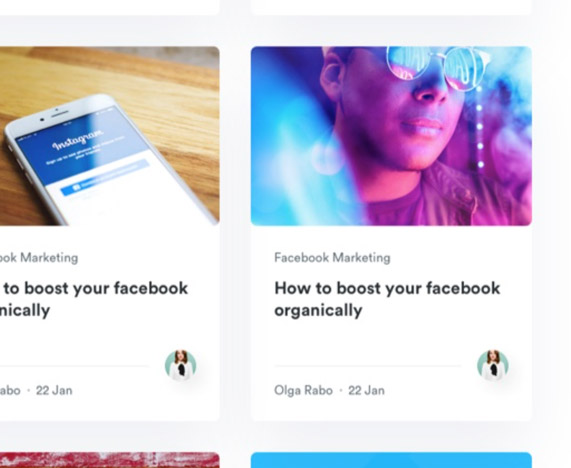Click the 22 Jan date on the left card
The image size is (571, 468).
click(54, 390)
